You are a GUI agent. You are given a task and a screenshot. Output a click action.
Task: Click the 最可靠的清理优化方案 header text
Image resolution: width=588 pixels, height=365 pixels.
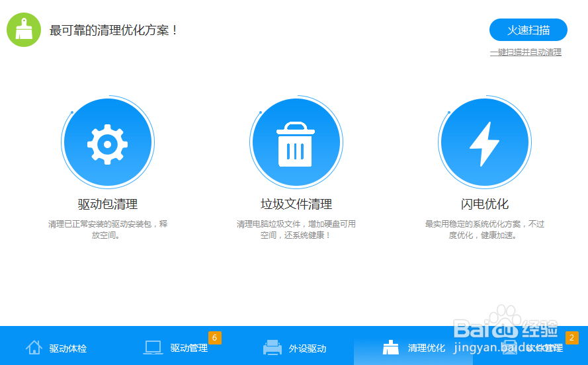pos(114,30)
